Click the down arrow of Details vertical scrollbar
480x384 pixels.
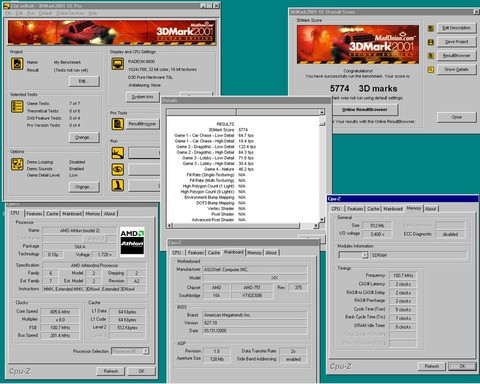pyautogui.click(x=322, y=219)
